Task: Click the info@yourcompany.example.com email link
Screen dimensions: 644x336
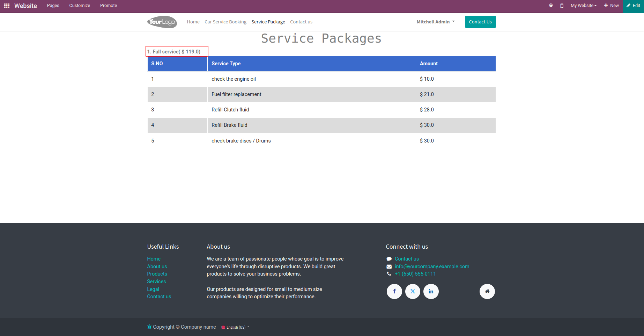Action: click(432, 266)
